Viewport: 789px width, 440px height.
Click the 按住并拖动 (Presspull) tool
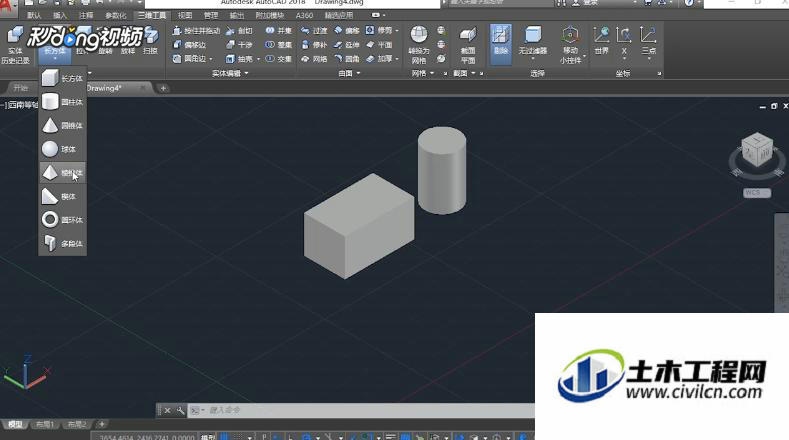tap(196, 31)
